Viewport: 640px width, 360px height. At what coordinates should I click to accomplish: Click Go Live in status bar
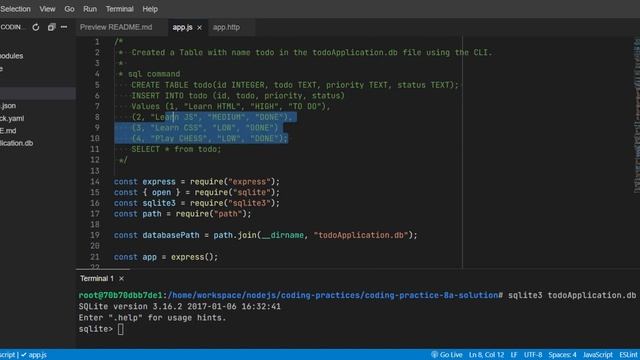447,355
